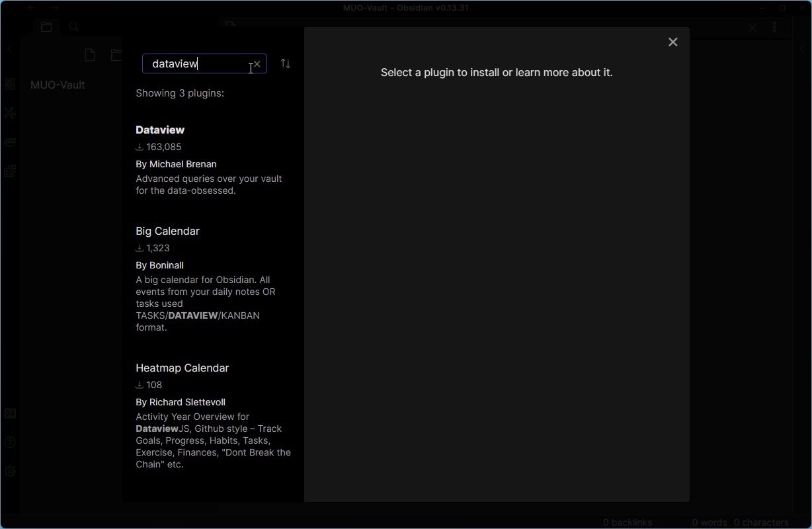Switch to the File explorer tab icon

coord(46,27)
